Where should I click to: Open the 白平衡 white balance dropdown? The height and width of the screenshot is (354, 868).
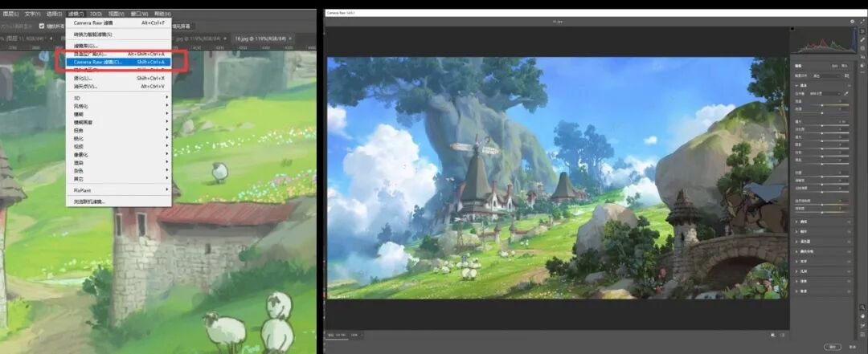[x=825, y=93]
